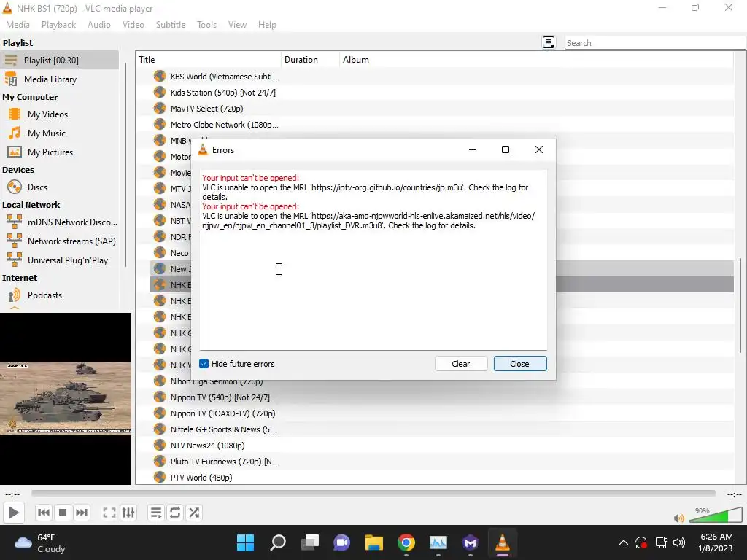This screenshot has height=560, width=747.
Task: Open Windows Start menu
Action: point(245,542)
